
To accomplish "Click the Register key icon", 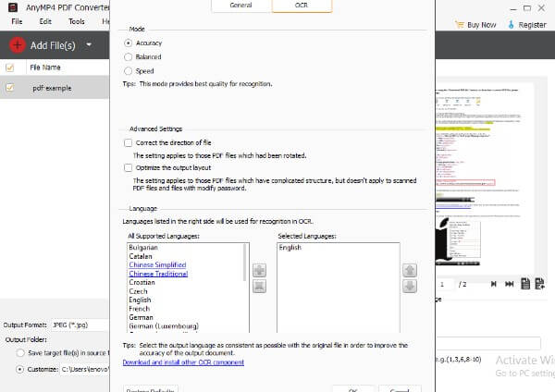I will pyautogui.click(x=515, y=25).
